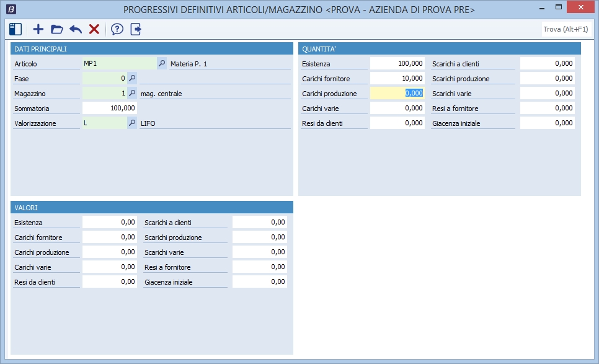This screenshot has height=364, width=599.
Task: Click the undo arrow toolbar icon
Action: [x=76, y=29]
